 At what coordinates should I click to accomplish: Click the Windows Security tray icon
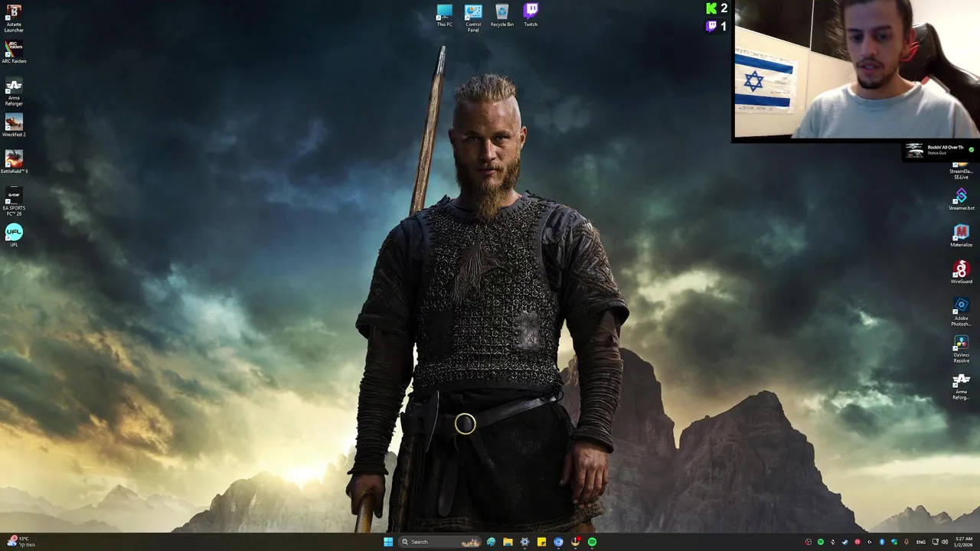(x=894, y=542)
